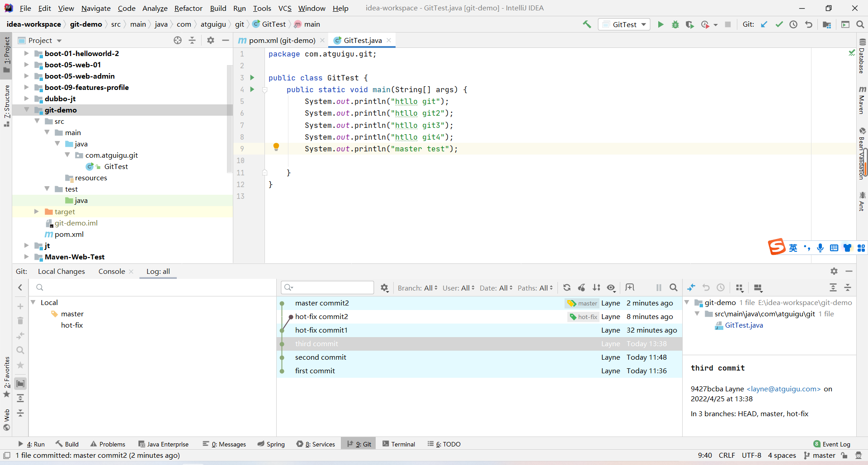
Task: Switch to the Console tab
Action: [112, 271]
